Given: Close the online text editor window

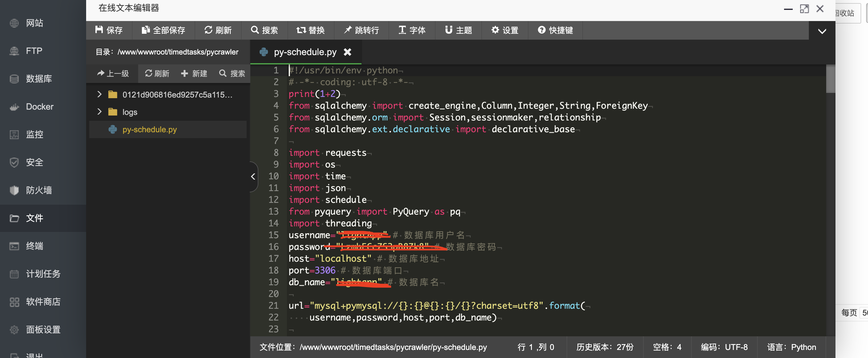Looking at the screenshot, I should pos(820,9).
